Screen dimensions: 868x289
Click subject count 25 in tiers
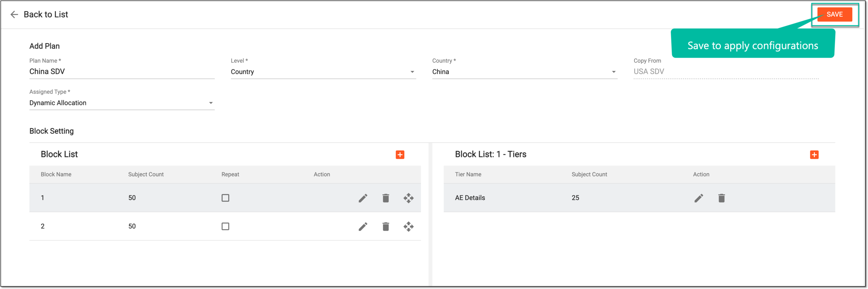click(x=575, y=198)
